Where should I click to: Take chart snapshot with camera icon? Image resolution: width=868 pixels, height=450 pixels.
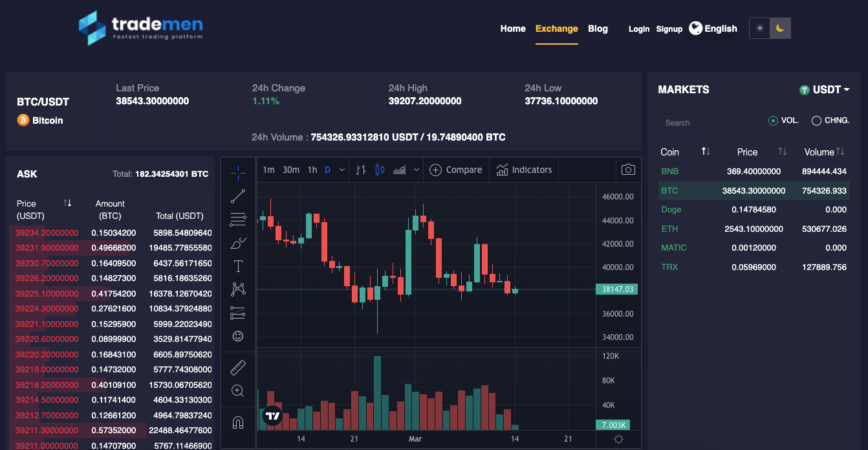[627, 170]
